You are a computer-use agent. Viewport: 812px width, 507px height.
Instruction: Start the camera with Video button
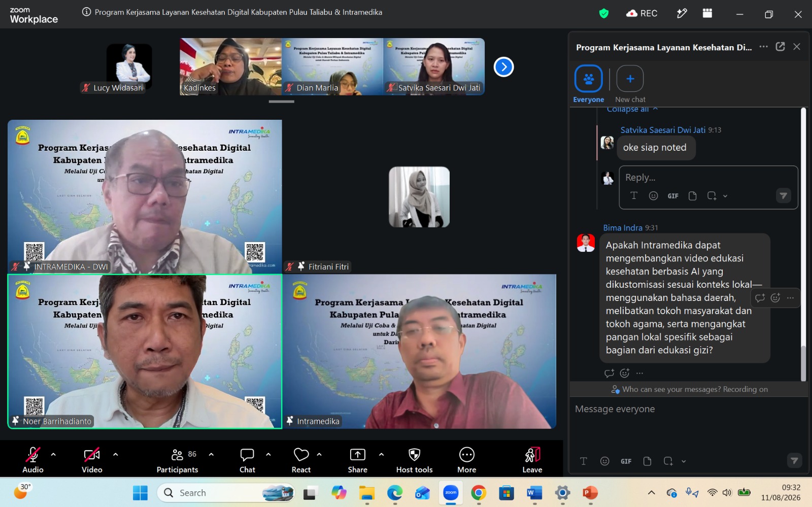coord(92,460)
